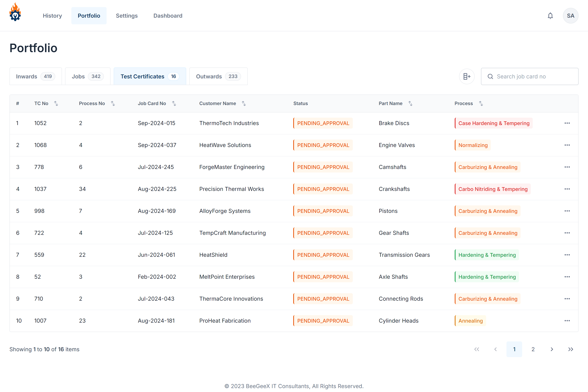Open actions menu for MeltPoint Enterprises row

[567, 277]
